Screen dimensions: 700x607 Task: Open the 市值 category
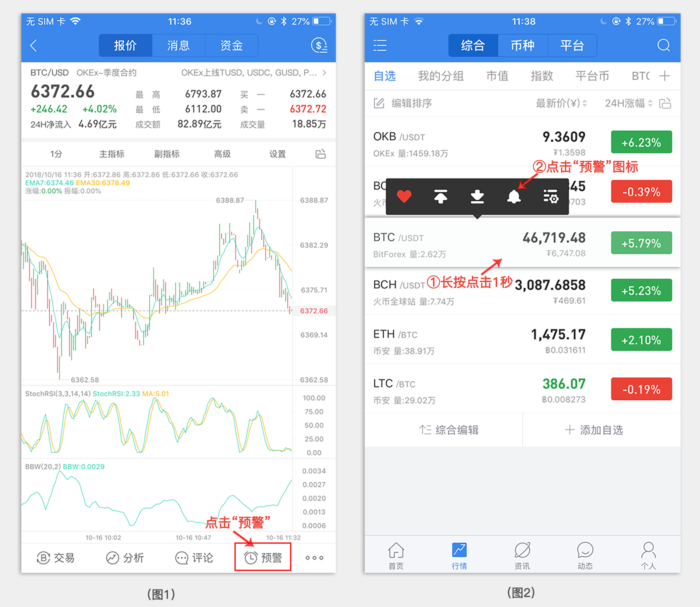497,76
